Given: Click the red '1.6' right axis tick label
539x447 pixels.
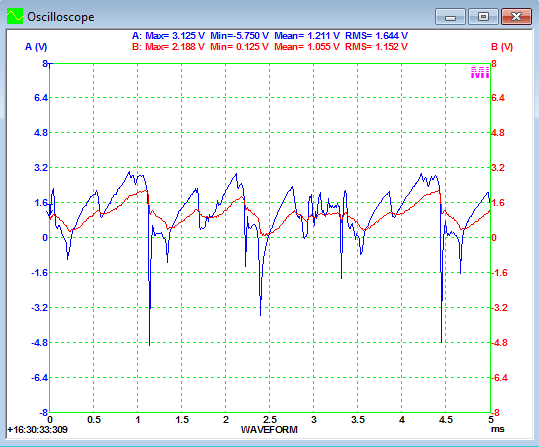Looking at the screenshot, I should pos(498,203).
